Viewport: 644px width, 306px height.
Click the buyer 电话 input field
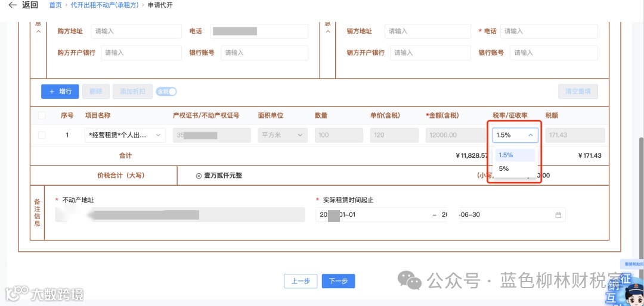pos(259,31)
